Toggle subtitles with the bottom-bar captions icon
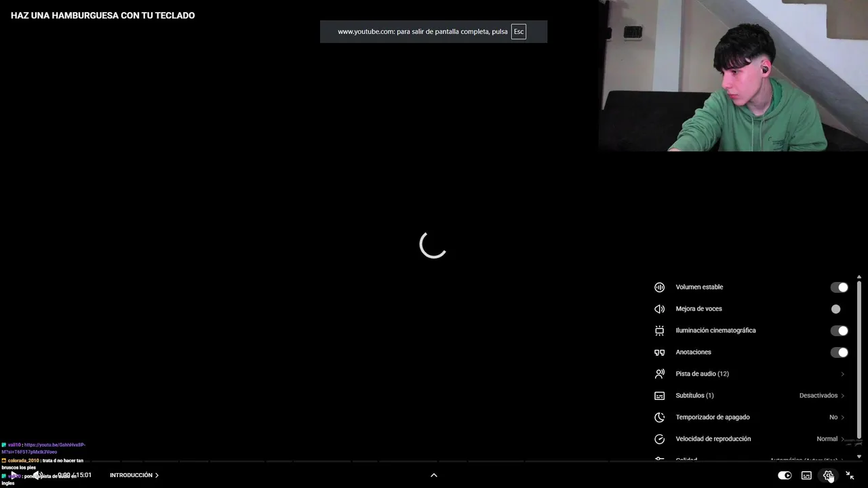Image resolution: width=868 pixels, height=488 pixels. 806,475
